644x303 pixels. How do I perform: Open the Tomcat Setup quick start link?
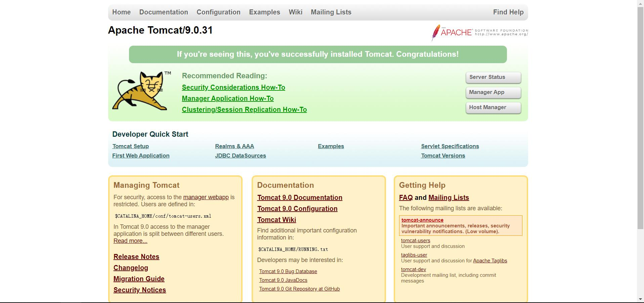coord(130,146)
